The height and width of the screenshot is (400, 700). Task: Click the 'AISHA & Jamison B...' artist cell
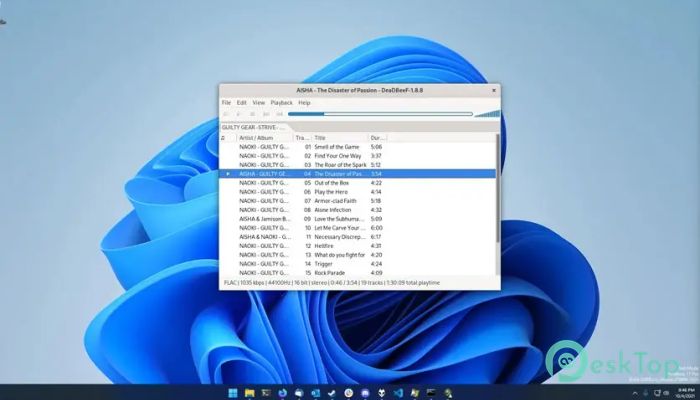pos(265,219)
